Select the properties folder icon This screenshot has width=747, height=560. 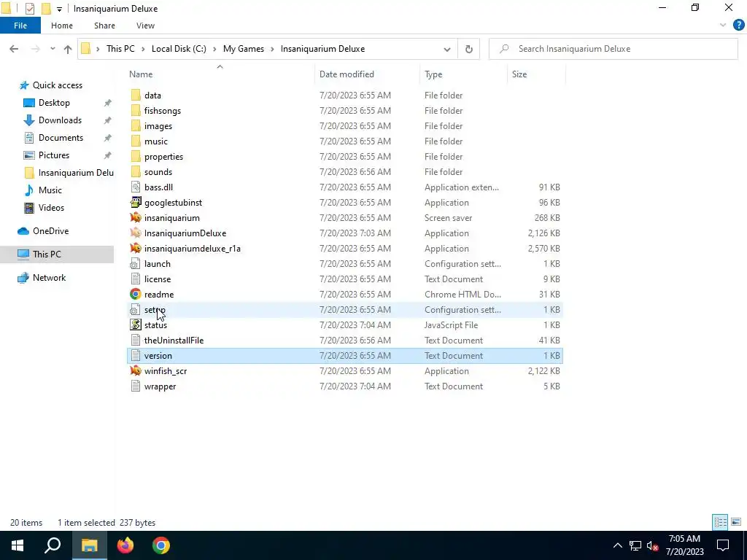[x=136, y=156]
